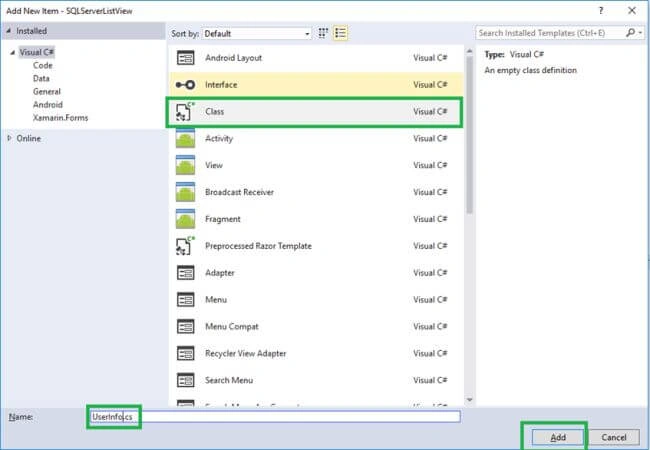
Task: Select the Android category
Action: coord(48,104)
